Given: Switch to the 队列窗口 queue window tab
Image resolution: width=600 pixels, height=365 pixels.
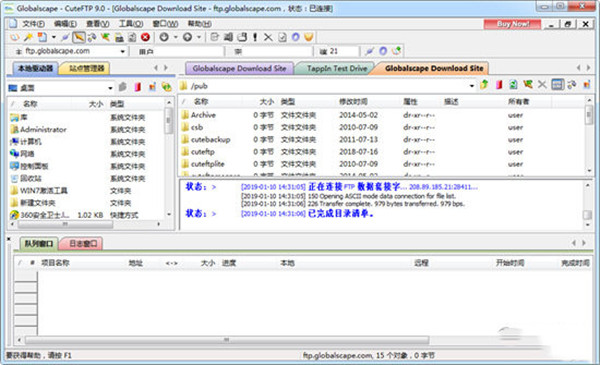Looking at the screenshot, I should (x=39, y=243).
